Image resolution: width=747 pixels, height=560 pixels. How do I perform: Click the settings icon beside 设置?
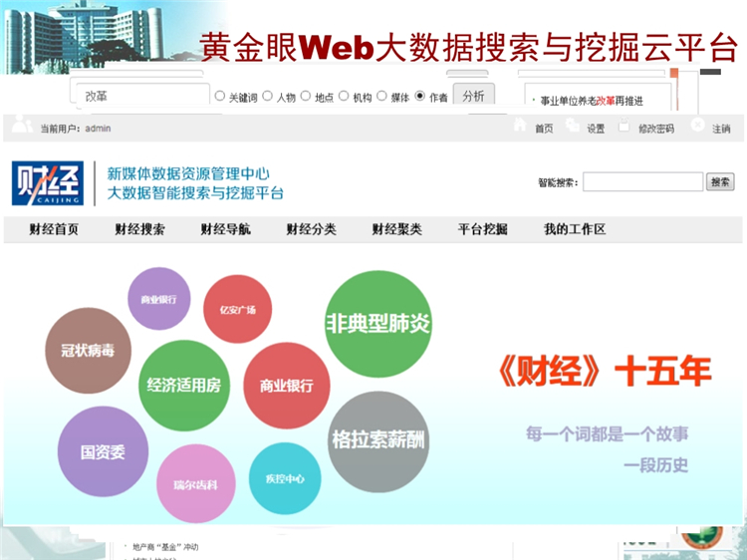572,126
